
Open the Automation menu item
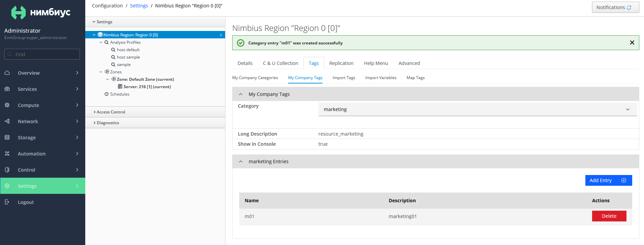coord(42,153)
